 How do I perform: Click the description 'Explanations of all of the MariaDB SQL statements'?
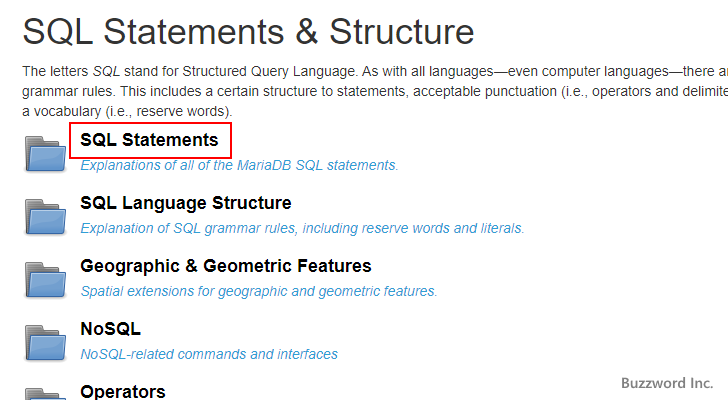(239, 165)
